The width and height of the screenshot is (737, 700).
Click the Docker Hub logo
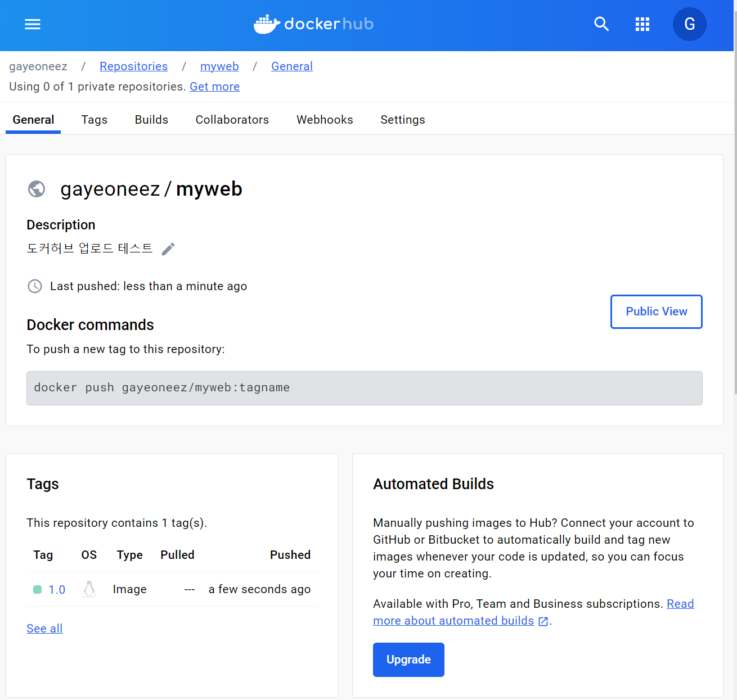(313, 24)
